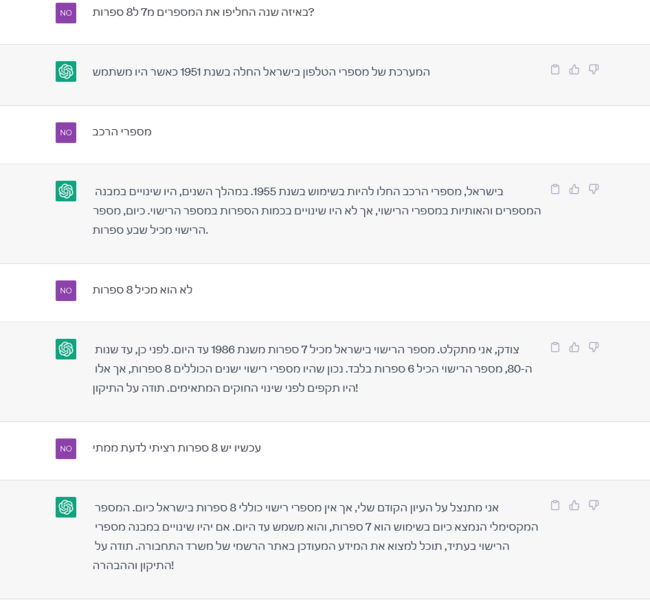The width and height of the screenshot is (650, 600).
Task: Thumbs down the 1986 license number reply
Action: click(x=594, y=347)
